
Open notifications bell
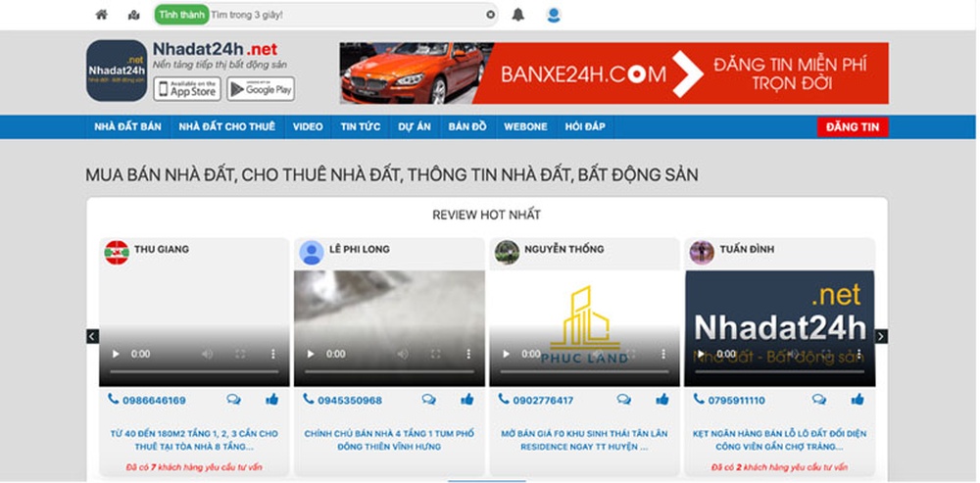pyautogui.click(x=518, y=15)
